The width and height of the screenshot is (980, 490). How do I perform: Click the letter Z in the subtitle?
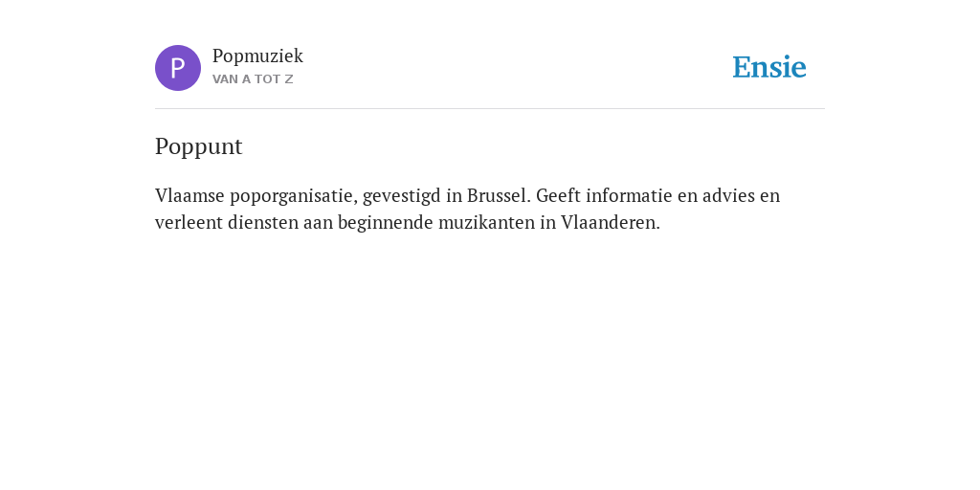(289, 79)
